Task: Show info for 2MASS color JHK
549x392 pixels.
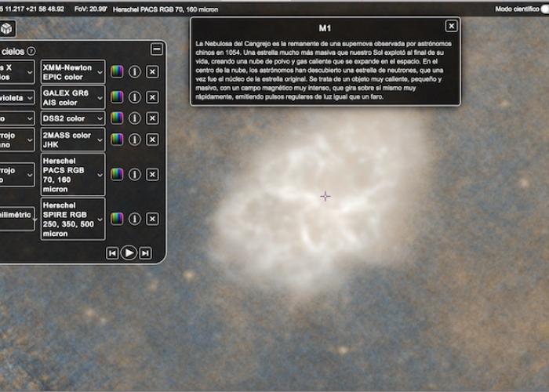Action: point(134,140)
